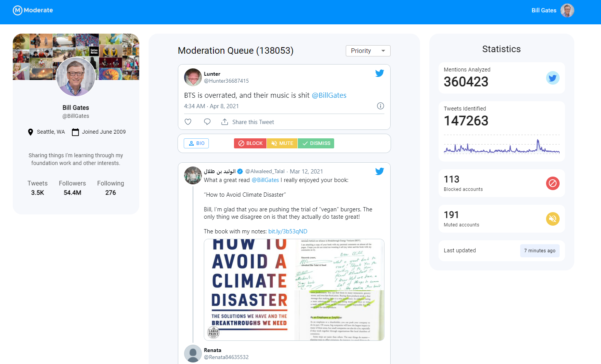The width and height of the screenshot is (601, 364).
Task: Click the 'Moderation Queue (138053)' heading
Action: 236,51
